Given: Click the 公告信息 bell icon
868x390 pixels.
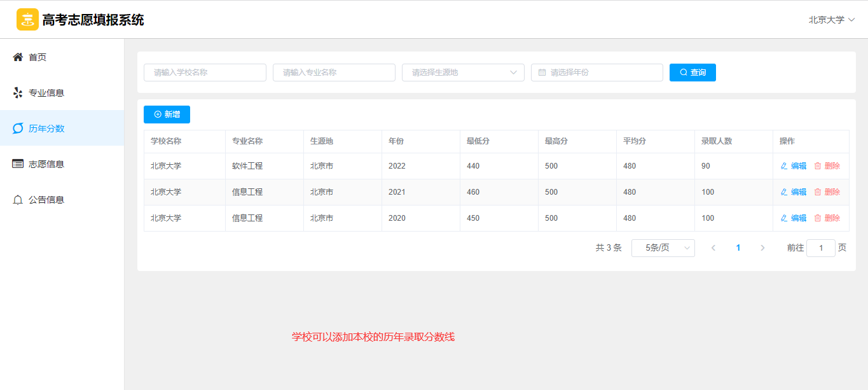Looking at the screenshot, I should 18,200.
